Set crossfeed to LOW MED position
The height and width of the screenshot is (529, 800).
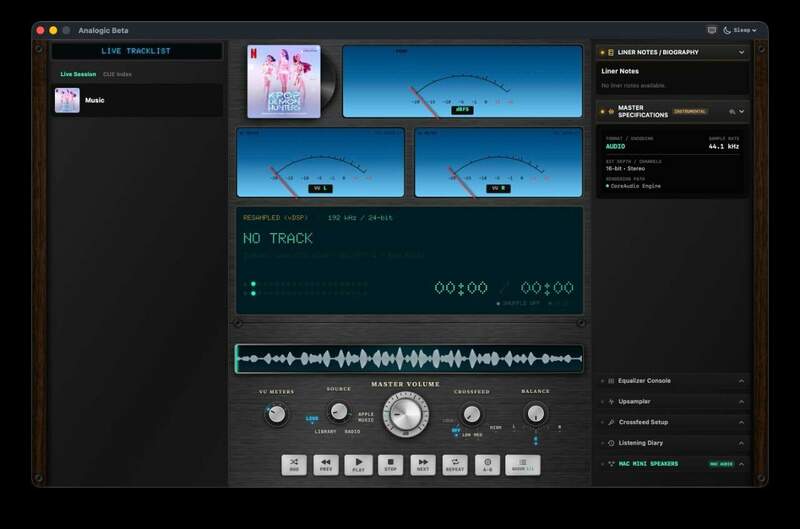tap(472, 435)
